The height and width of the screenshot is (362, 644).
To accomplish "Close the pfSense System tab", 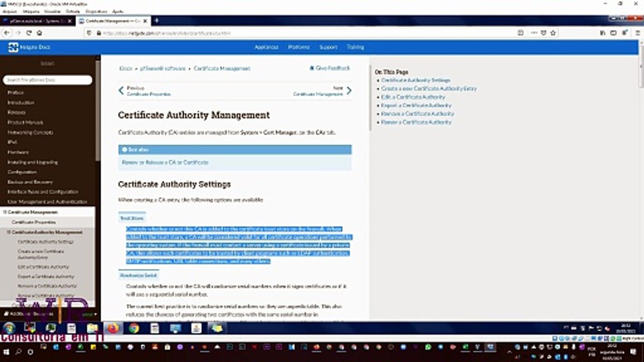I will (x=70, y=21).
